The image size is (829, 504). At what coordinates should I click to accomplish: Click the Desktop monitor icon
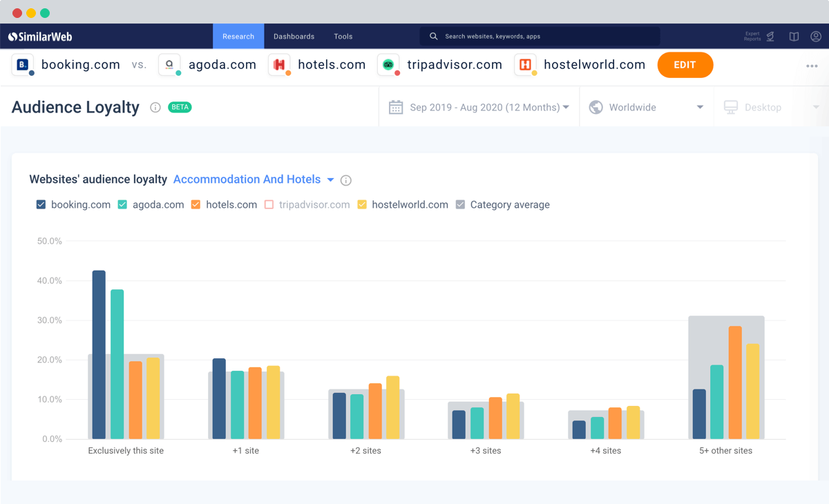731,107
